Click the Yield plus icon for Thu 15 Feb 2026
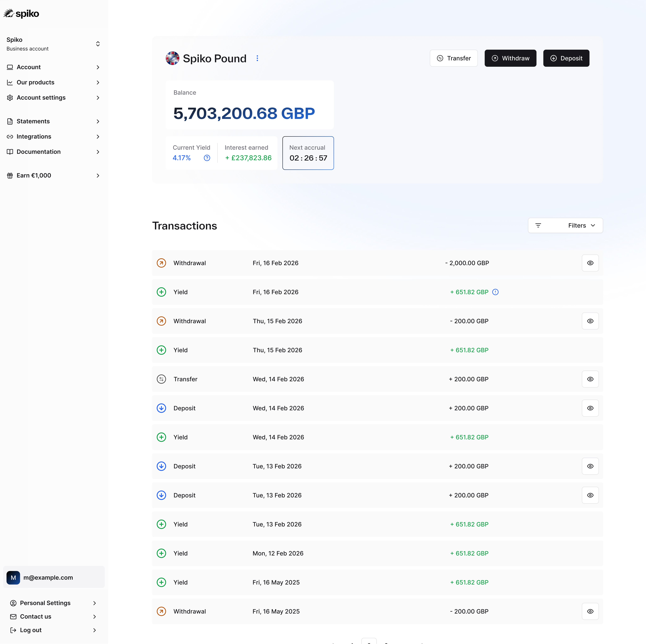Viewport: 646px width, 644px height. click(161, 350)
